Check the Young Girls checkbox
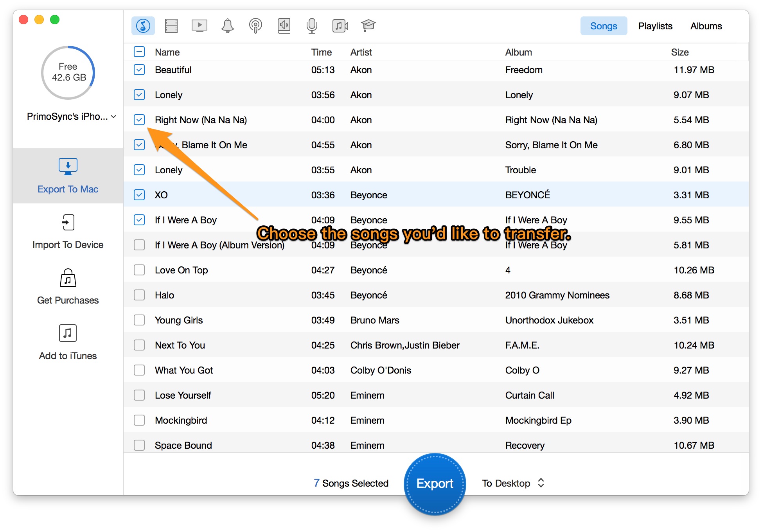Screen dimensions: 762x532 (x=139, y=320)
